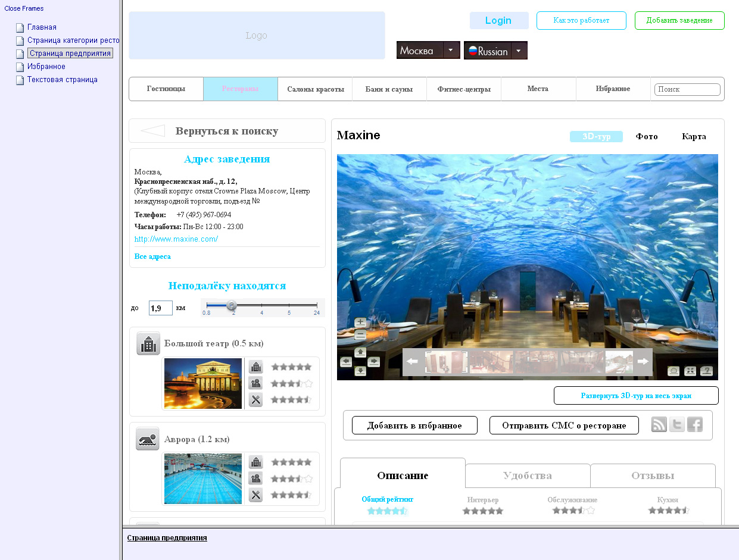This screenshot has height=560, width=739.
Task: Zoom out of the 3D tour
Action: tap(360, 335)
